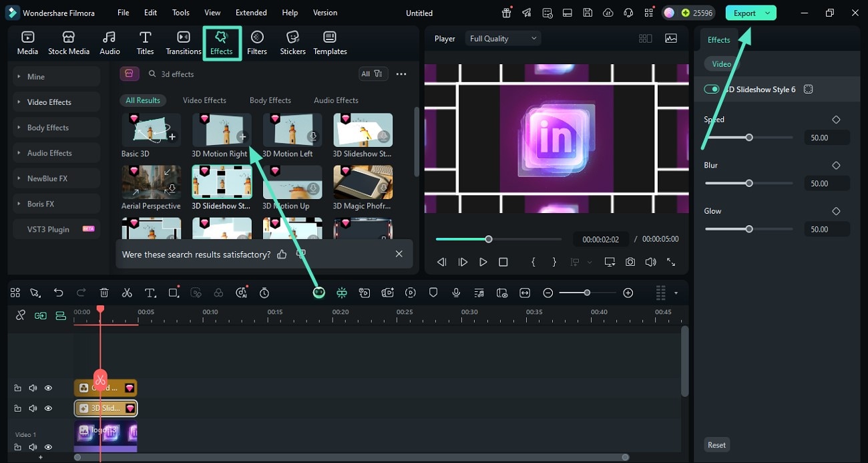Open the Export dropdown arrow
Screen dimensions: 868x463
768,13
